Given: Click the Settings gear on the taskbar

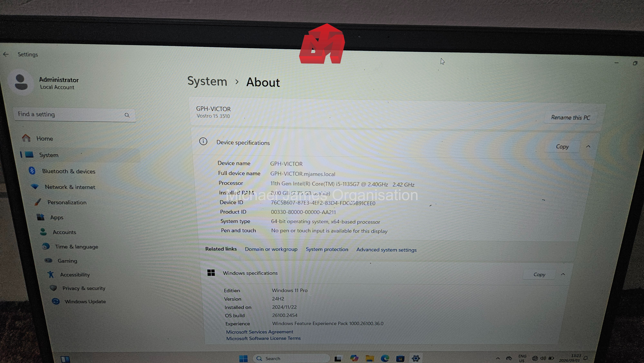Looking at the screenshot, I should pyautogui.click(x=416, y=358).
